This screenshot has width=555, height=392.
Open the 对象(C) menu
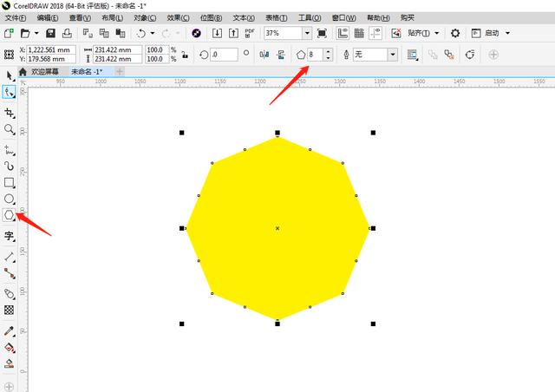(145, 17)
